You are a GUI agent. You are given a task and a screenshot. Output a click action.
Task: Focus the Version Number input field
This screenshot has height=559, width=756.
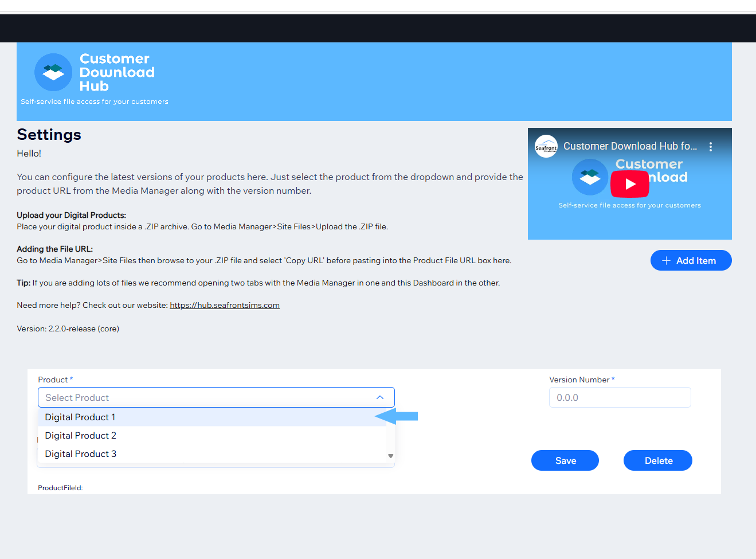(620, 397)
